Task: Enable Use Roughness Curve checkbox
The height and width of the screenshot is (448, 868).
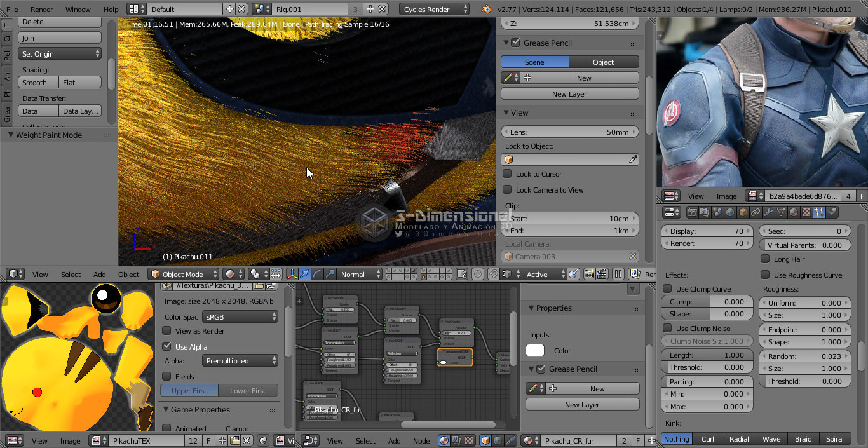Action: tap(765, 275)
